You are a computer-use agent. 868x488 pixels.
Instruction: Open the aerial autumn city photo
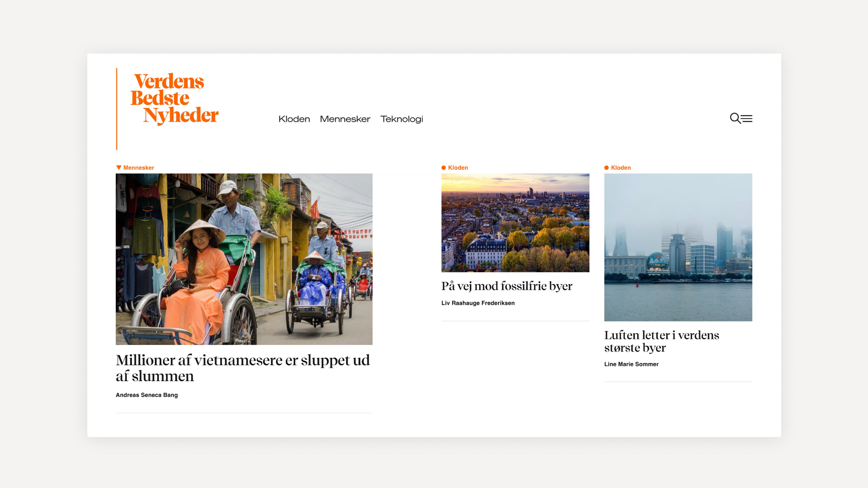(x=515, y=223)
